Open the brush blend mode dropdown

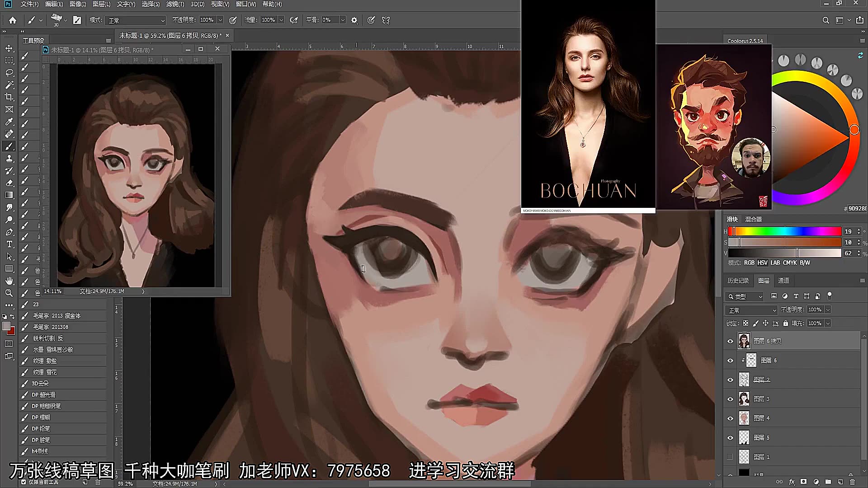[136, 20]
